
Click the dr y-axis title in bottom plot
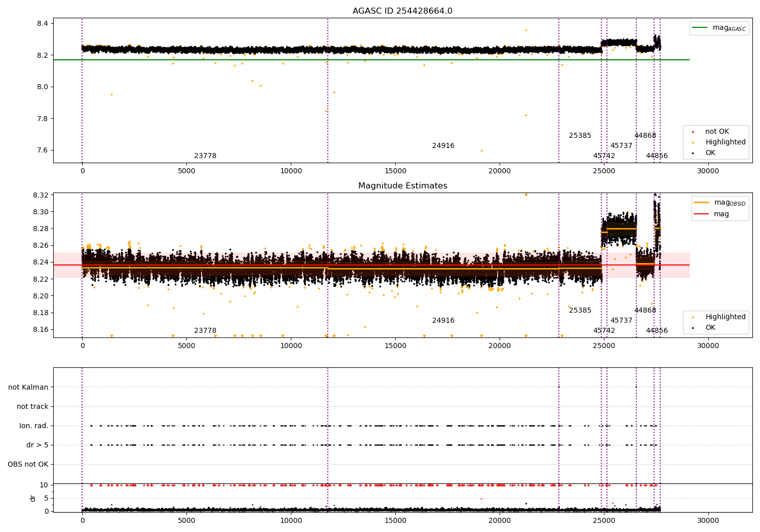coord(33,498)
